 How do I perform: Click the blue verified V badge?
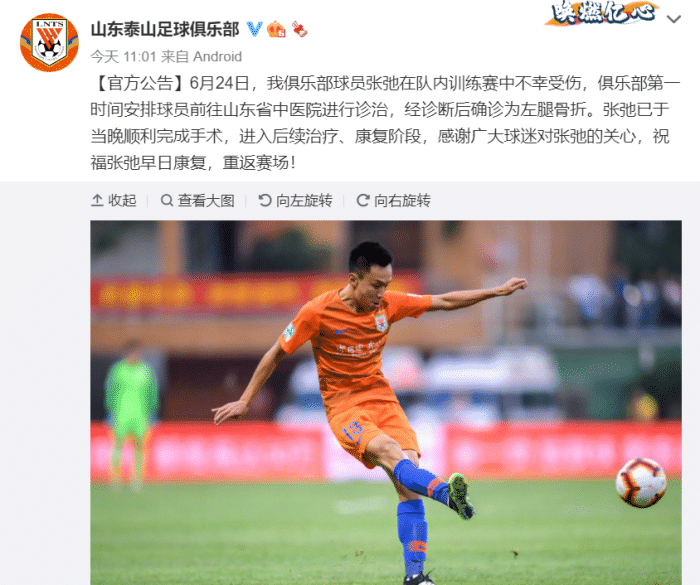pyautogui.click(x=254, y=29)
